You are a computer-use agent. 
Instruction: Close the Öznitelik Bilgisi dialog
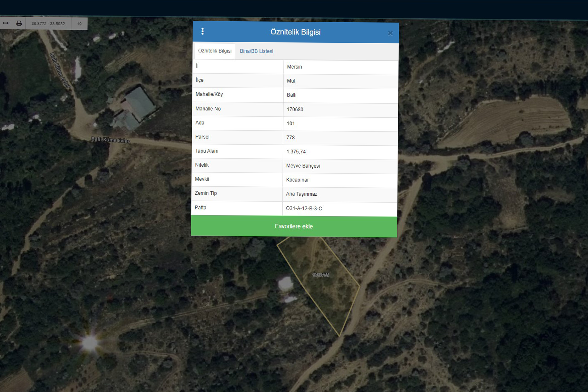click(x=390, y=33)
